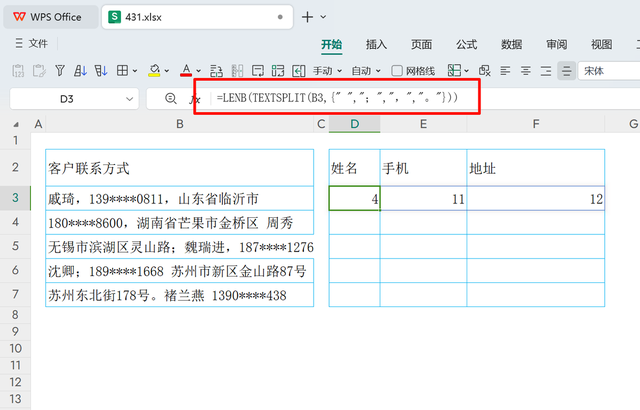The image size is (640, 410).
Task: Open the fill color dropdown arrow
Action: coord(167,71)
